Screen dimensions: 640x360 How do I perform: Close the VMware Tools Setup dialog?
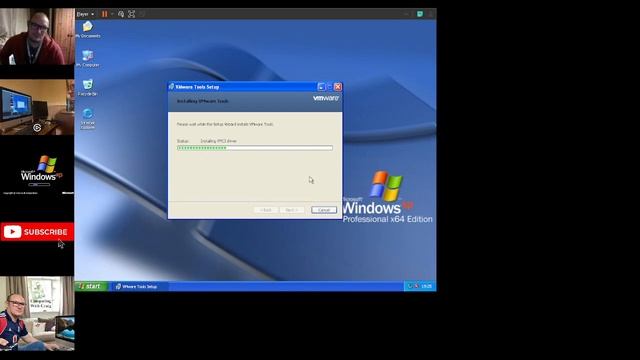(x=338, y=87)
